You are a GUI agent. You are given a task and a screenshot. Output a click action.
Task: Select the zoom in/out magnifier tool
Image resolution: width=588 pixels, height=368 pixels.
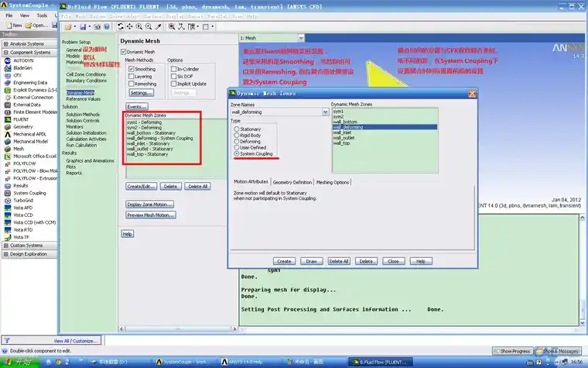pyautogui.click(x=139, y=26)
